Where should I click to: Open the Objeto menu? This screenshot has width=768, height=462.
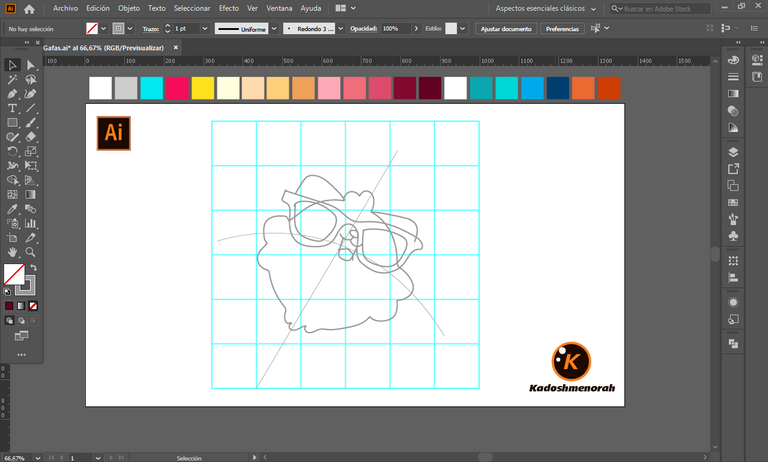pos(129,8)
